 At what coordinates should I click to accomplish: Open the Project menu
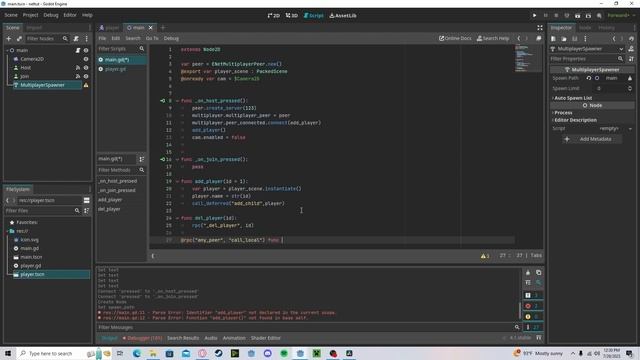coord(30,15)
